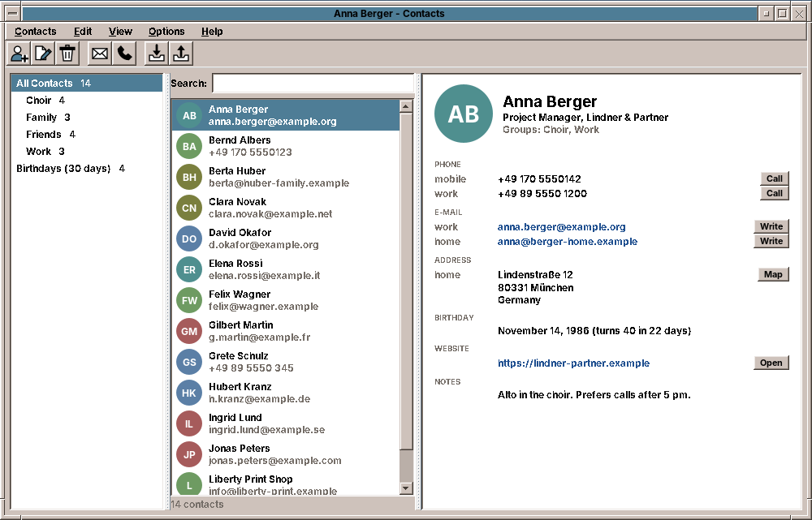
Task: Click the CN avatar of Clara Novak
Action: pyautogui.click(x=189, y=208)
